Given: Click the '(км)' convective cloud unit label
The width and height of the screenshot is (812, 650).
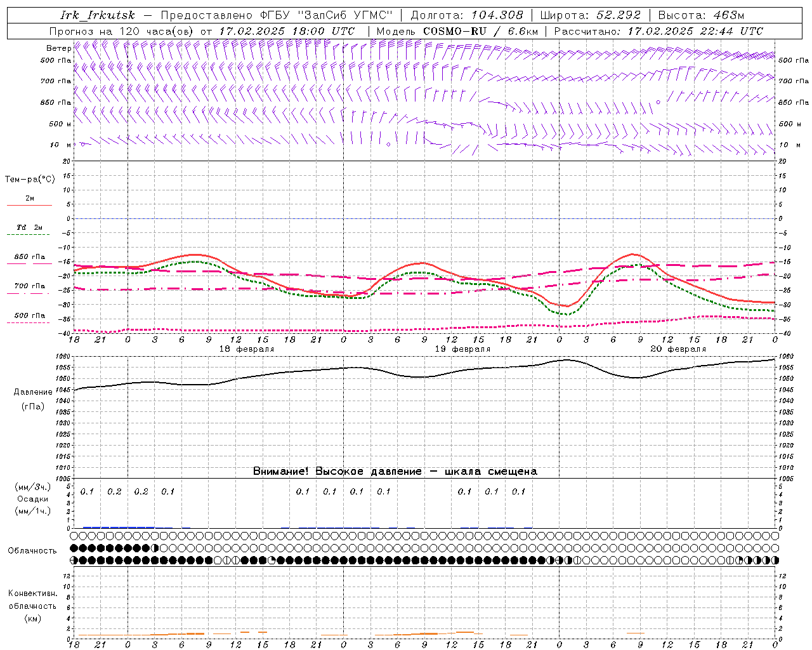Looking at the screenshot, I should 32,618.
